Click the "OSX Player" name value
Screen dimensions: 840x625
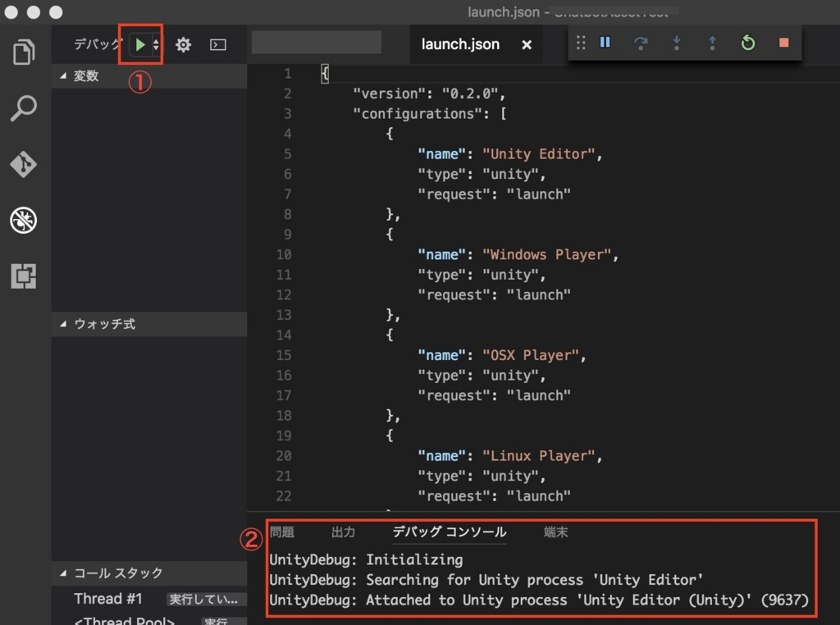pyautogui.click(x=531, y=355)
